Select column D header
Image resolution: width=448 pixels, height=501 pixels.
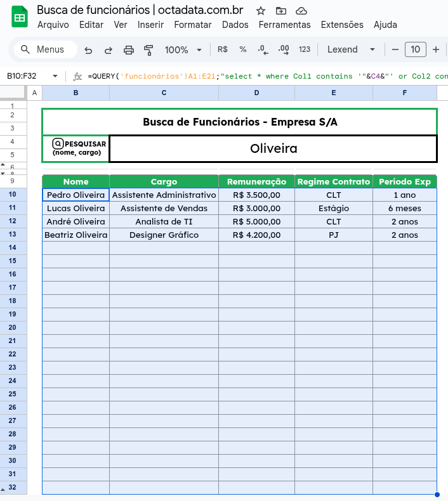(x=256, y=93)
